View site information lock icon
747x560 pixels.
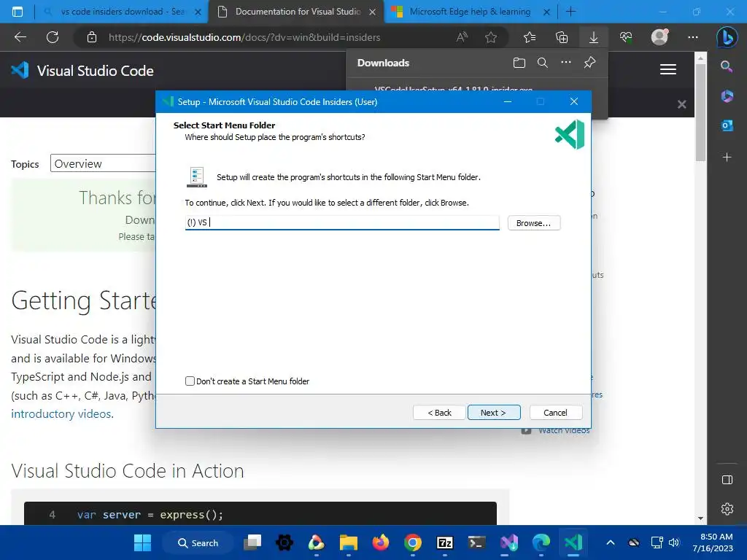click(92, 37)
